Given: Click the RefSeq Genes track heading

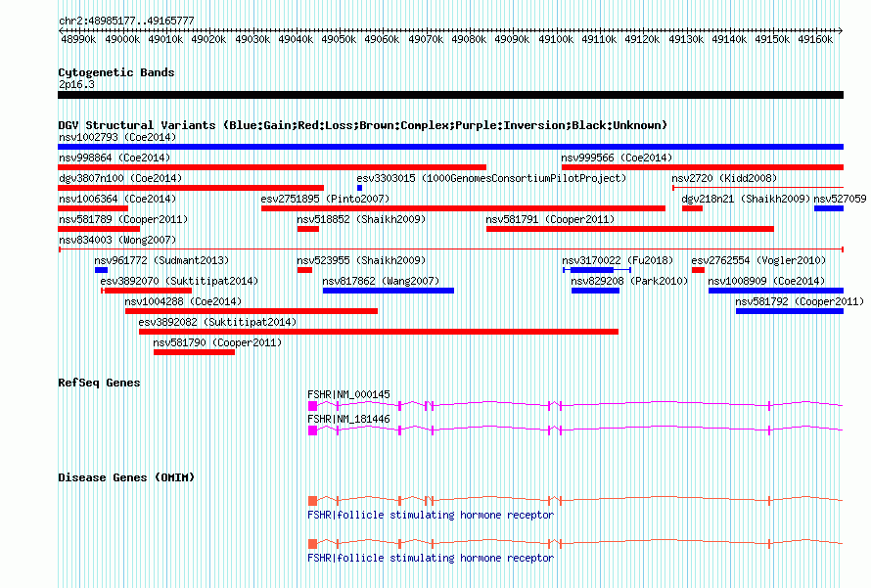Looking at the screenshot, I should (x=99, y=383).
